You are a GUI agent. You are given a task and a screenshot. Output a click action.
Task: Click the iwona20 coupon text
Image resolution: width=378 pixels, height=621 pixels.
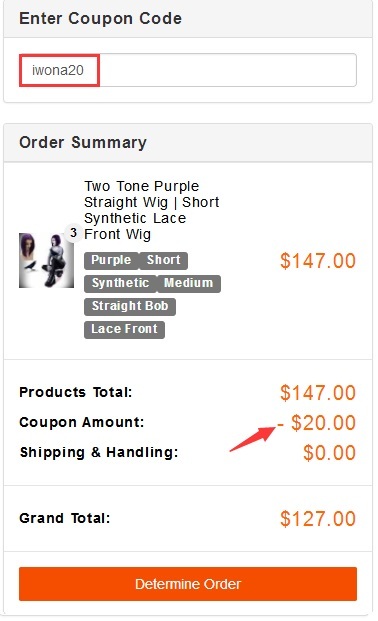click(58, 70)
